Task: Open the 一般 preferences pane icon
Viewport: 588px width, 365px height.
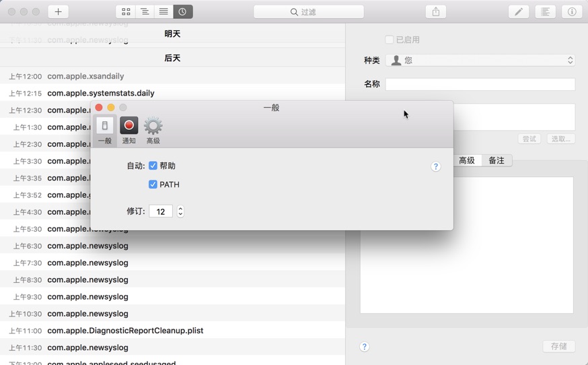Action: point(105,130)
